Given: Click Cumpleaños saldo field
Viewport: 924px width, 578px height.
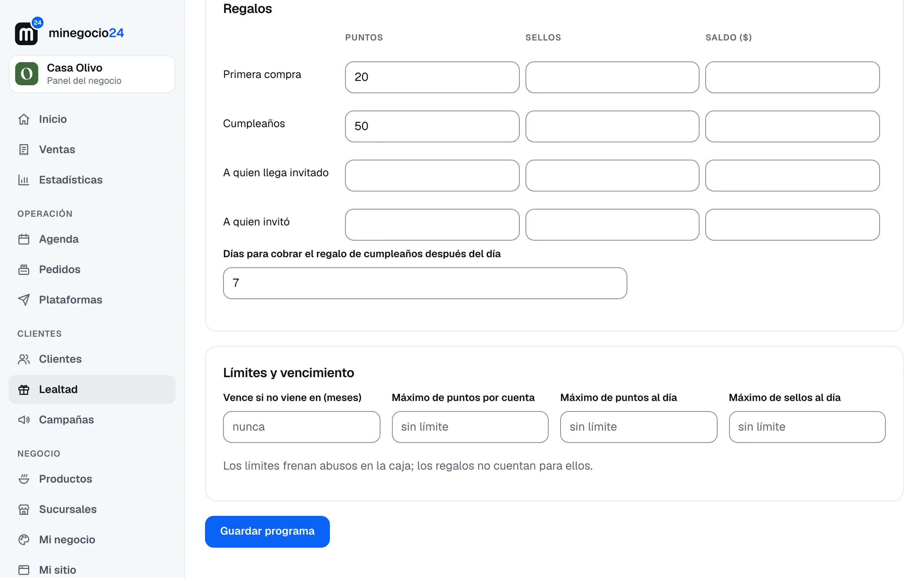Looking at the screenshot, I should [x=793, y=126].
